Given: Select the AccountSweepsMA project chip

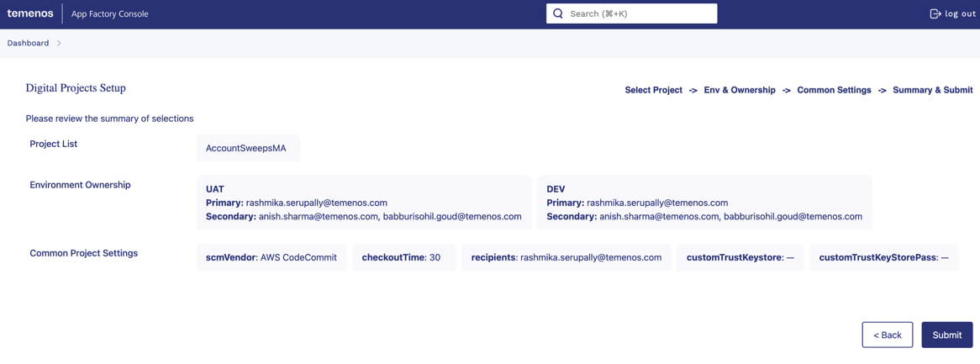Looking at the screenshot, I should click(248, 148).
